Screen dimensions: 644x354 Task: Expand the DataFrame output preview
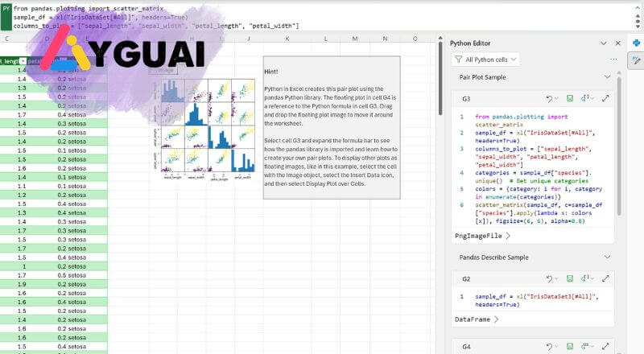point(496,319)
